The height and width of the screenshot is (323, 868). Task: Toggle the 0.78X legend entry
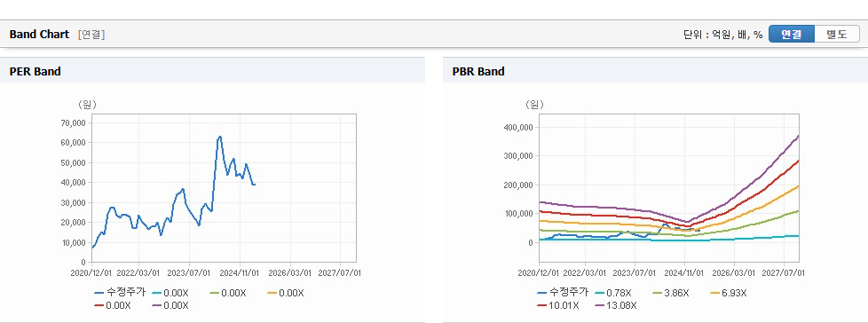613,293
